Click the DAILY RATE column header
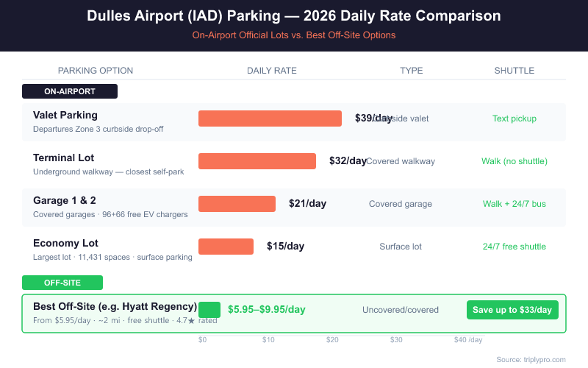 (x=272, y=71)
